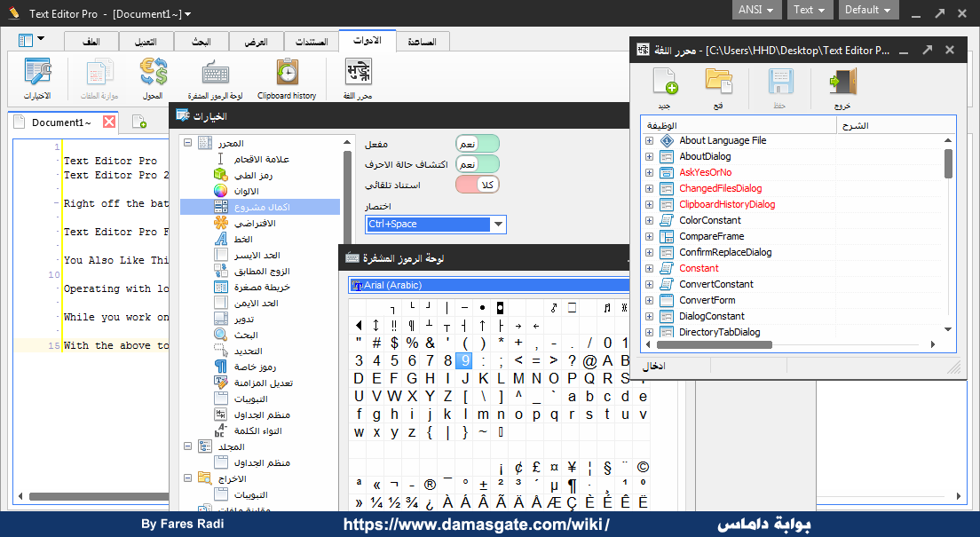Image resolution: width=980 pixels, height=537 pixels.
Task: Open the الملف file ribbon tab
Action: pos(92,41)
